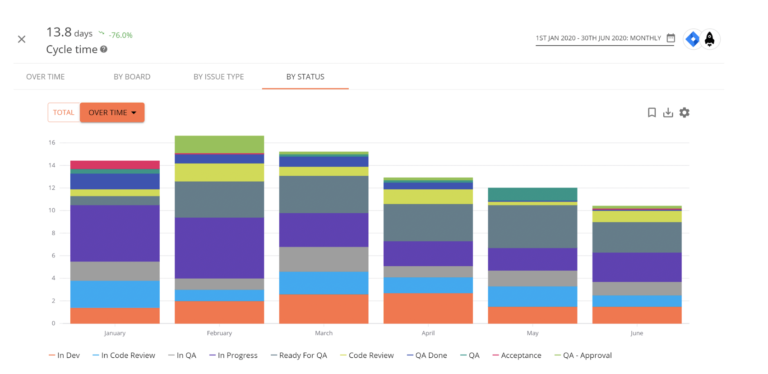Screen dimensions: 768x374
Task: Select the TOTAL view button
Action: click(64, 113)
